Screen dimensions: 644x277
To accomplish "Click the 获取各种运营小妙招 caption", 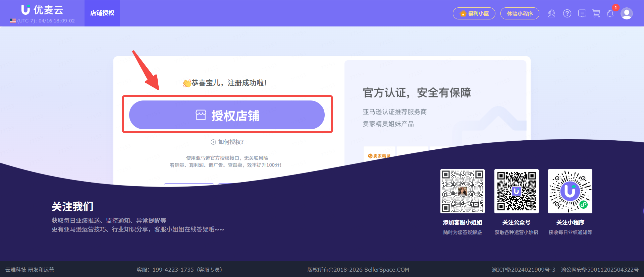I will click(517, 232).
